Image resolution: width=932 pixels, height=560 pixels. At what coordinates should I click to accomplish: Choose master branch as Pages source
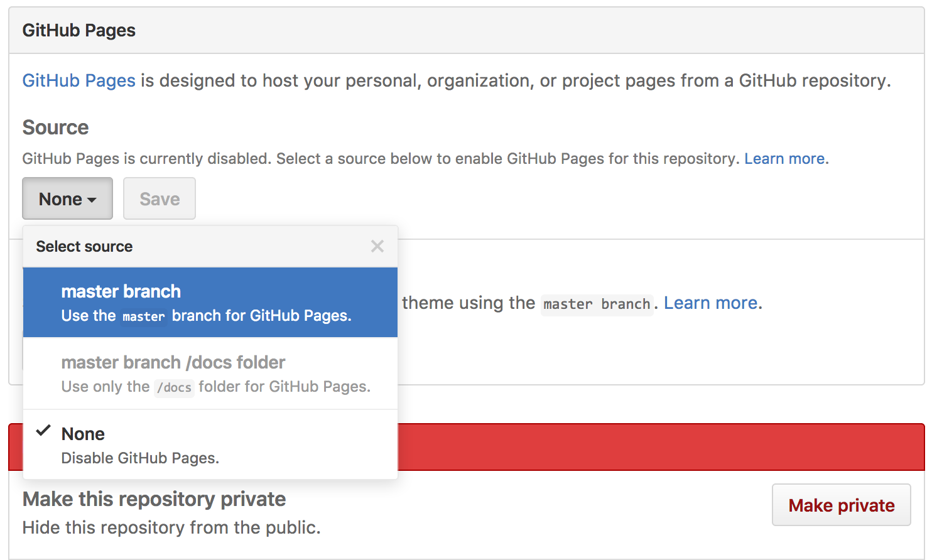coord(210,303)
